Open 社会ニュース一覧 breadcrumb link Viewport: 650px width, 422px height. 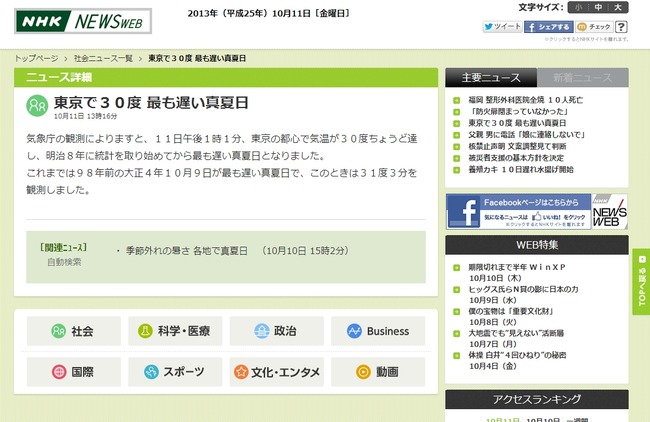[103, 58]
